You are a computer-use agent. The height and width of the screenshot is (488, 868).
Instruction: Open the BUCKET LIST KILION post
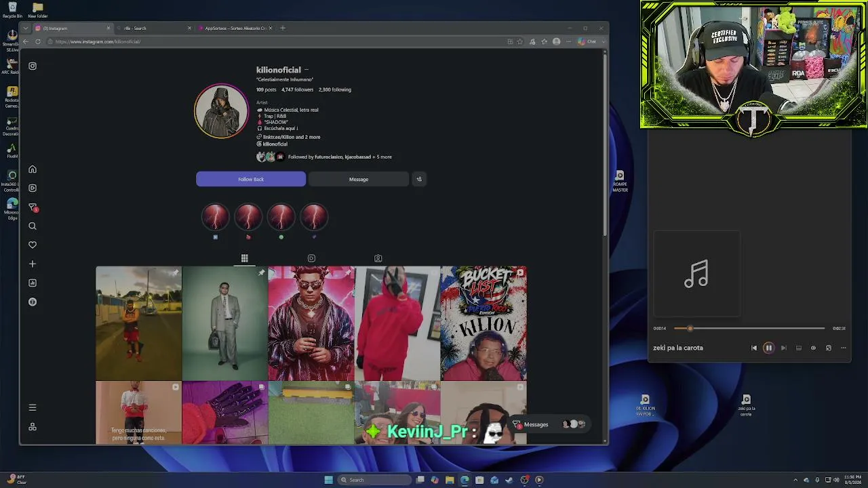pos(484,323)
